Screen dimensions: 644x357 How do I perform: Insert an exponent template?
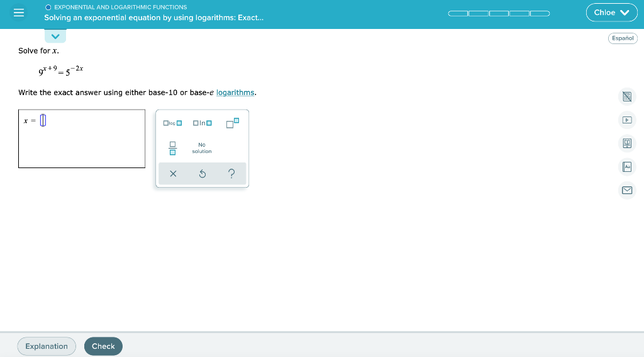pyautogui.click(x=233, y=123)
